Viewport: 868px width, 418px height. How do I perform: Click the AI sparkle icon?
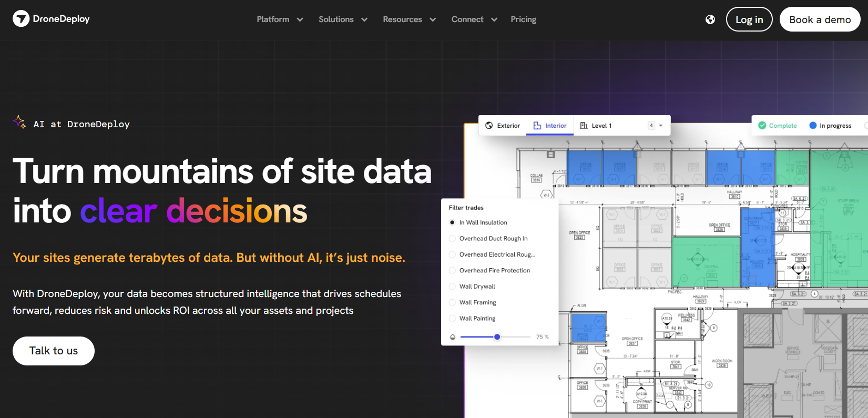click(19, 122)
